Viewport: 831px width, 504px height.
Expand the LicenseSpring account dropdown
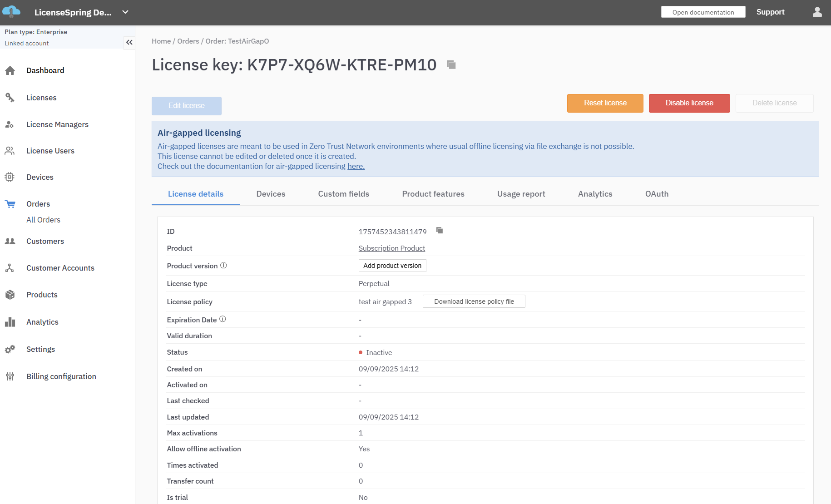point(125,12)
